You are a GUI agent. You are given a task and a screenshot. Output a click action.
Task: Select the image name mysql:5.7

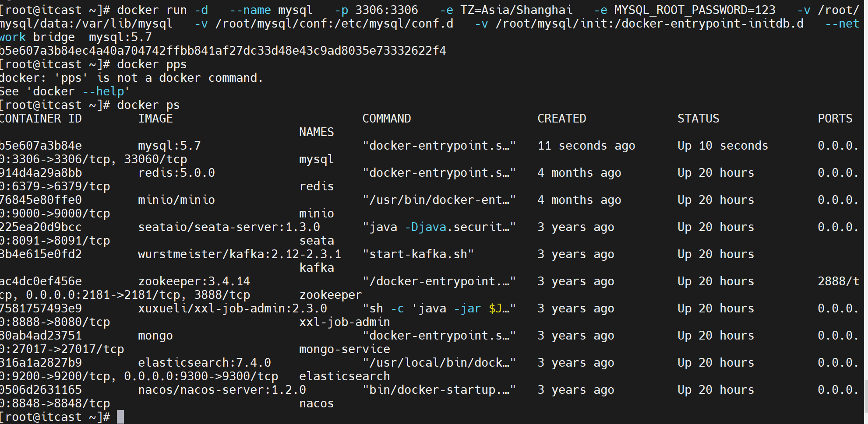(169, 145)
